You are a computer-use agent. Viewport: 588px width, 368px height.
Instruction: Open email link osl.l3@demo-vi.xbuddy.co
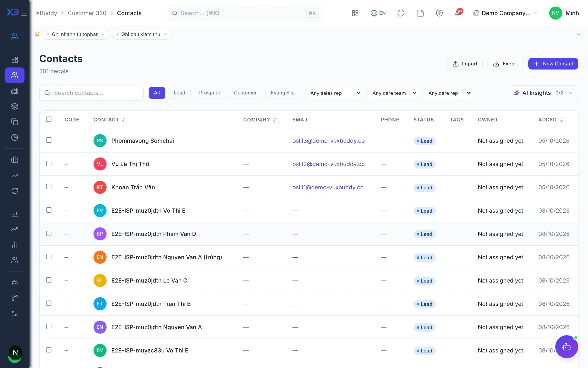click(x=328, y=141)
